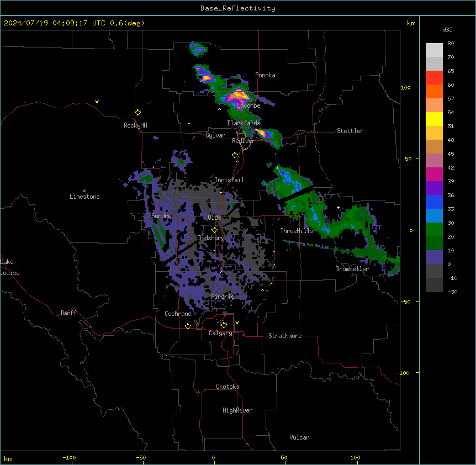Screen dimensions: 476x465
Task: Click the Sundre city label
Action: [x=161, y=216]
